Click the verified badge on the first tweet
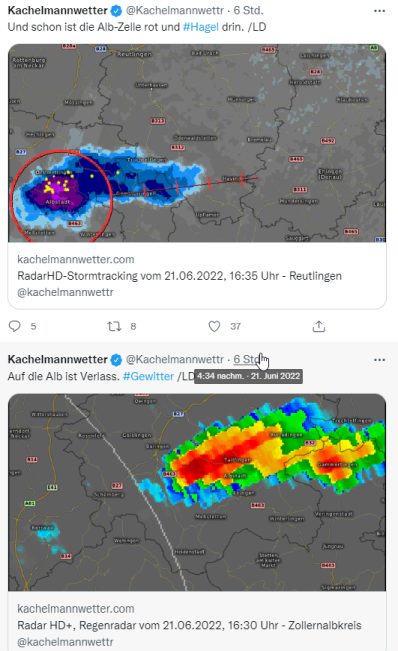Viewport: 398px width, 651px height. coord(117,11)
